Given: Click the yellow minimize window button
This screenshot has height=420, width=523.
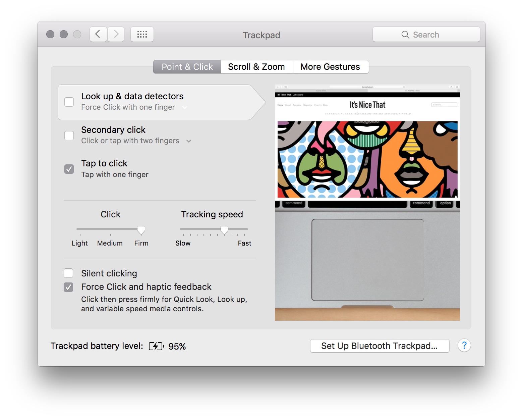Looking at the screenshot, I should click(x=64, y=34).
